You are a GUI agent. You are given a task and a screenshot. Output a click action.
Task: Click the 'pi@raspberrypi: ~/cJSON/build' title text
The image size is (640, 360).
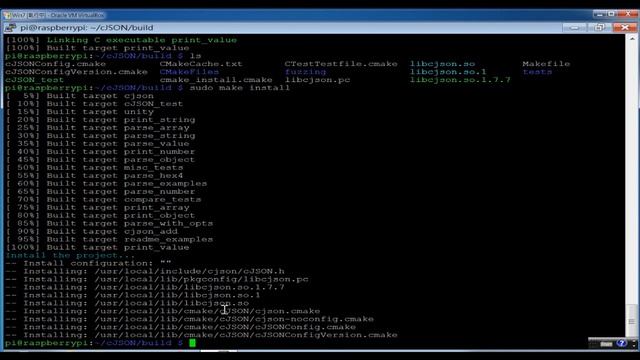87,28
